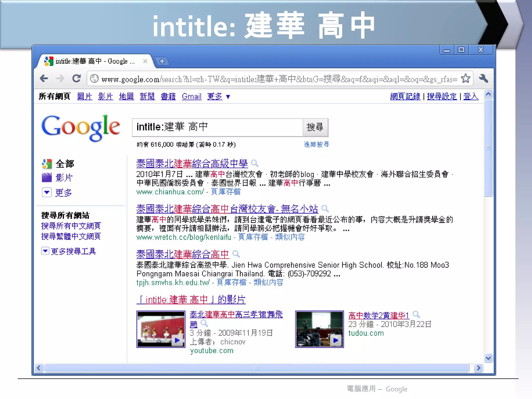Open 網頁記錄 link
This screenshot has width=532, height=399.
pyautogui.click(x=405, y=97)
